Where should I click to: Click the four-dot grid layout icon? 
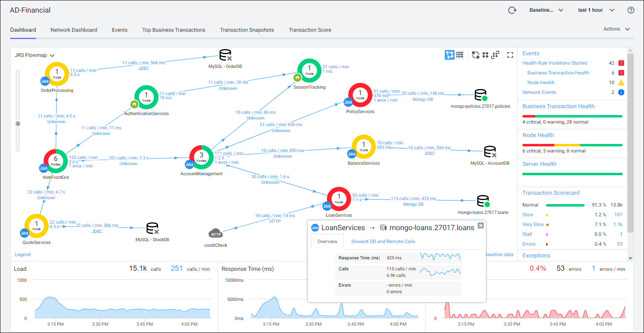click(x=485, y=55)
